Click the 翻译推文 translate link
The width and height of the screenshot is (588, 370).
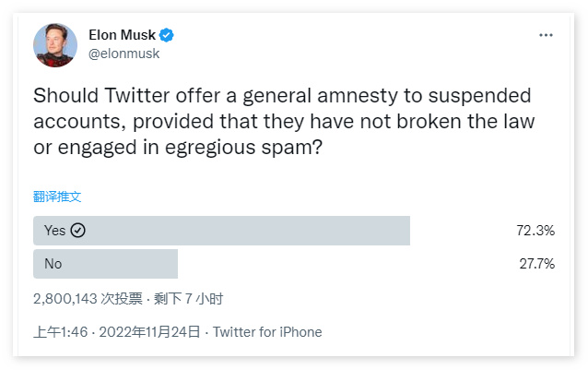point(57,197)
